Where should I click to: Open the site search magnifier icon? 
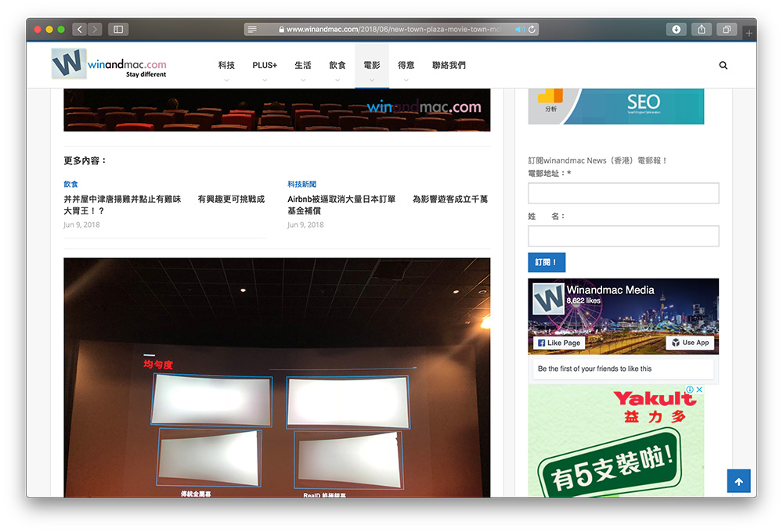(x=723, y=66)
